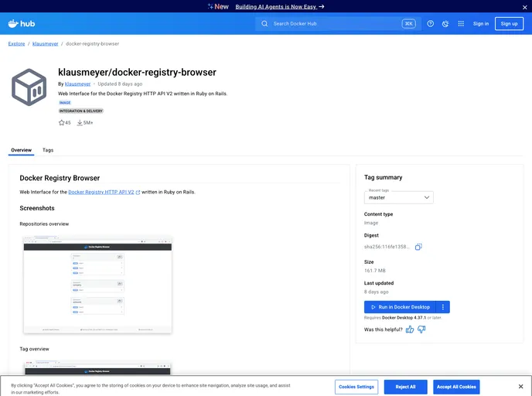Open Building AI Agents is Now Easy link
532x396 pixels.
coord(280,6)
